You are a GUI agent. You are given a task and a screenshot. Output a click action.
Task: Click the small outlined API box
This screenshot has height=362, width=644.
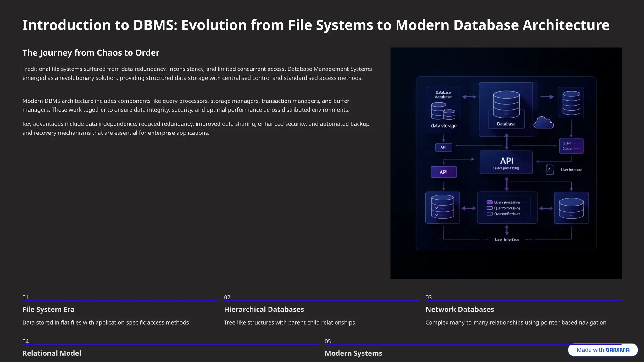443,147
